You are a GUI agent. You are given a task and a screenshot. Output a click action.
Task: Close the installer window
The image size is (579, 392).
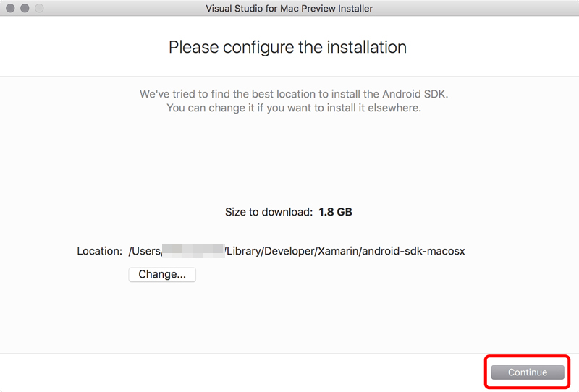[x=10, y=8]
